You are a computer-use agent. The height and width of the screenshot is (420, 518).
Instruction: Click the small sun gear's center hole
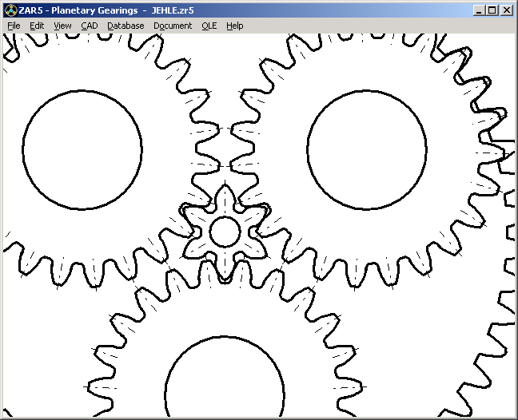click(225, 232)
